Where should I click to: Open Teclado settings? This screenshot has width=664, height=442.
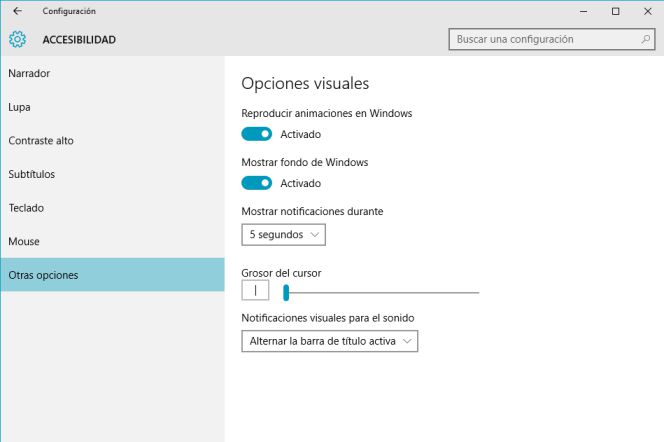coord(112,208)
